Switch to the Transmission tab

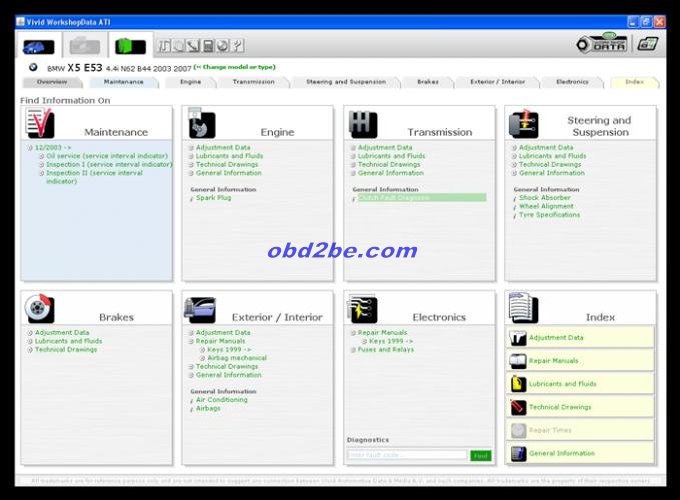[x=254, y=82]
